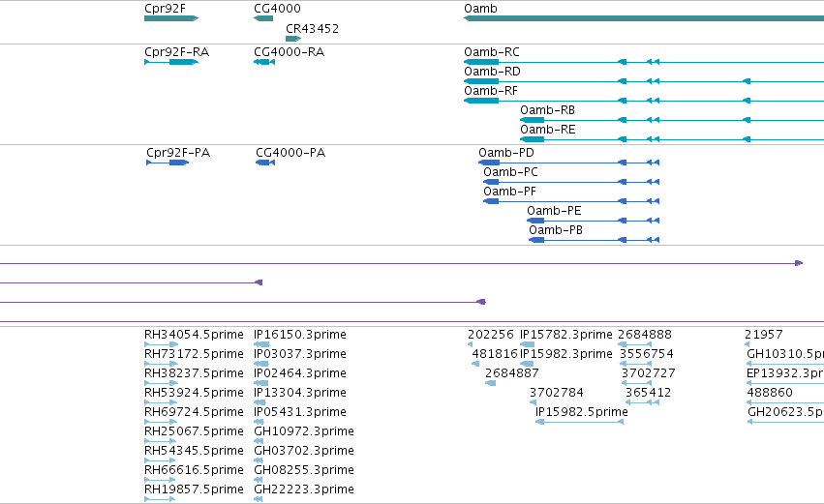Click feature label 365412
The image size is (824, 504).
[x=648, y=393]
